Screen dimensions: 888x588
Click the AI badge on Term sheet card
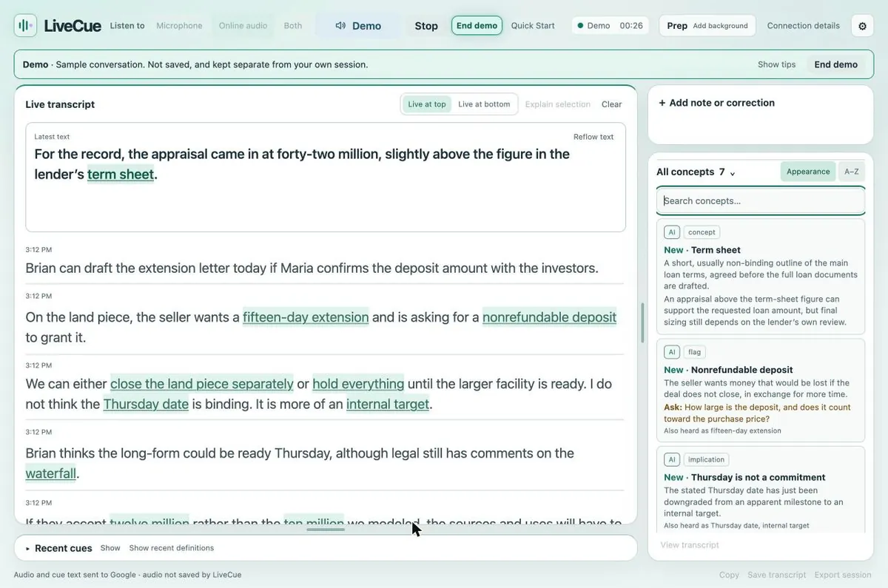(672, 232)
